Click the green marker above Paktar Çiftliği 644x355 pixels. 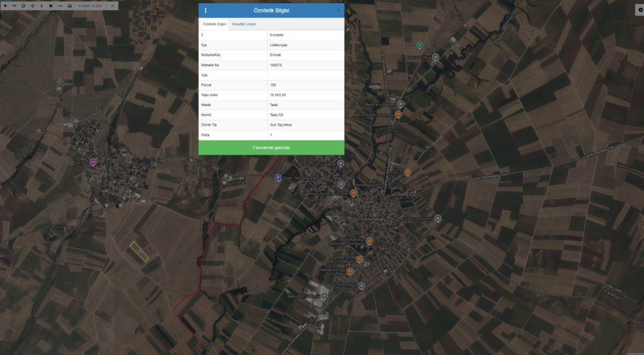tap(420, 45)
